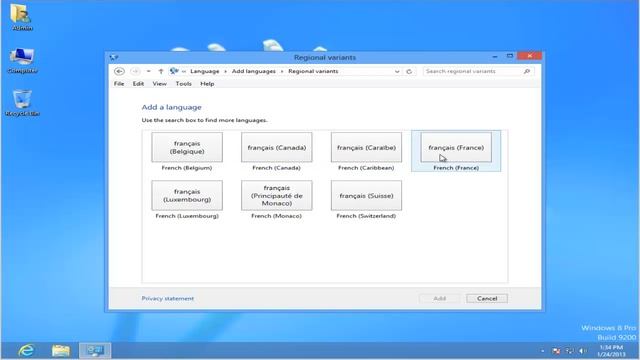This screenshot has height=360, width=640.
Task: Click the Control Panel taskbar button
Action: pyautogui.click(x=95, y=351)
